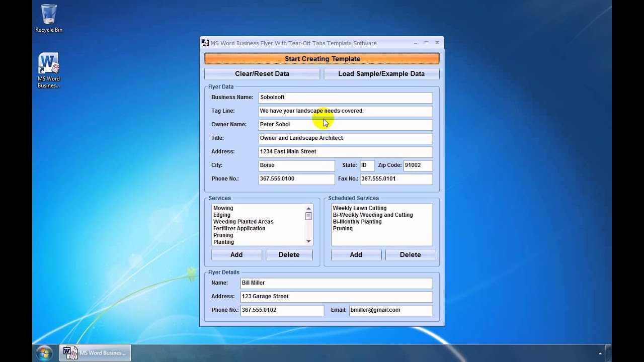644x362 pixels.
Task: Click the Load Sample/Example Data button
Action: (x=381, y=73)
